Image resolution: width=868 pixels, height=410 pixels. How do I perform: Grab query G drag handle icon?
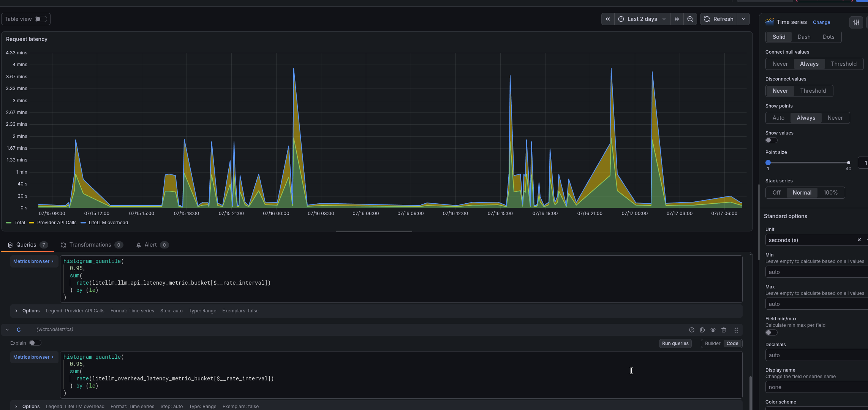pyautogui.click(x=736, y=330)
